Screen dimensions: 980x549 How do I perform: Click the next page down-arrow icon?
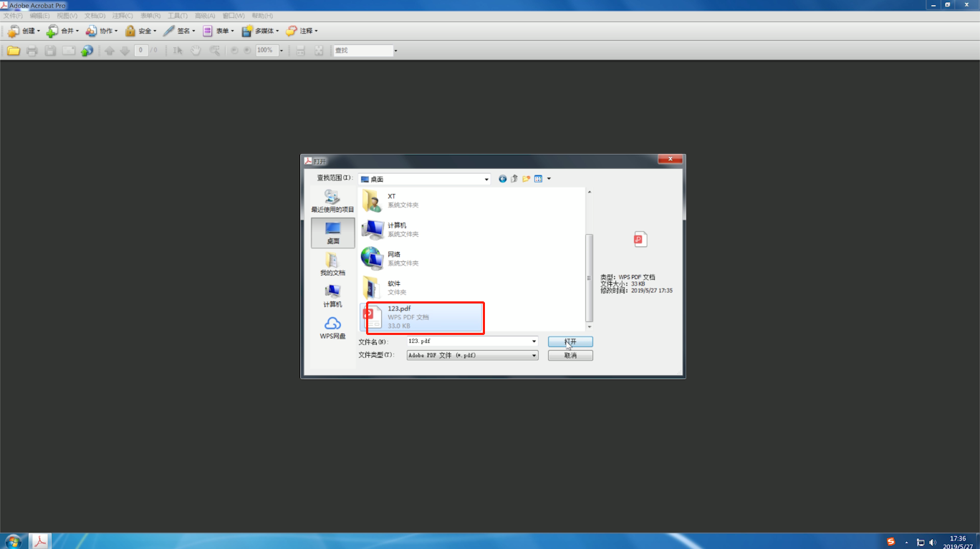click(125, 51)
